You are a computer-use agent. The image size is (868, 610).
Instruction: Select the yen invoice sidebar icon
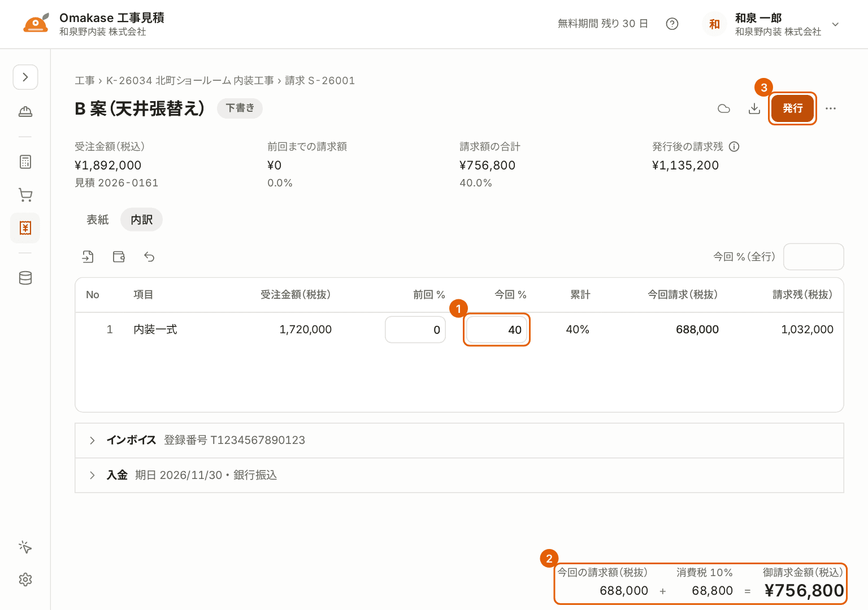(25, 228)
